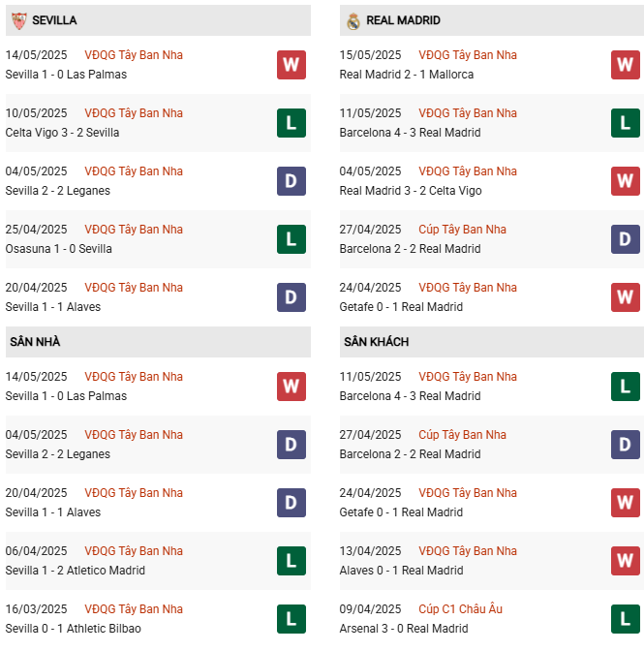The height and width of the screenshot is (651, 644).
Task: Select the SÂN KHÁCH section header
Action: [x=492, y=342]
